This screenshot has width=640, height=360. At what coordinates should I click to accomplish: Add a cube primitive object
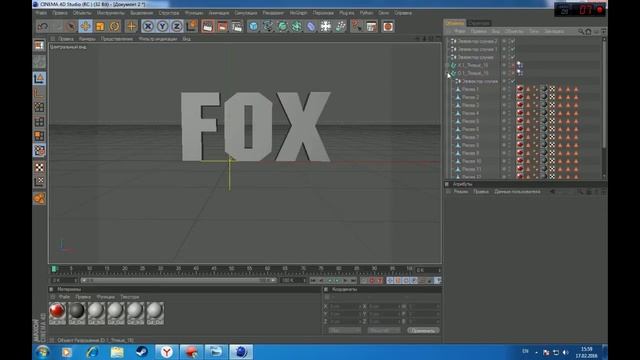point(253,27)
